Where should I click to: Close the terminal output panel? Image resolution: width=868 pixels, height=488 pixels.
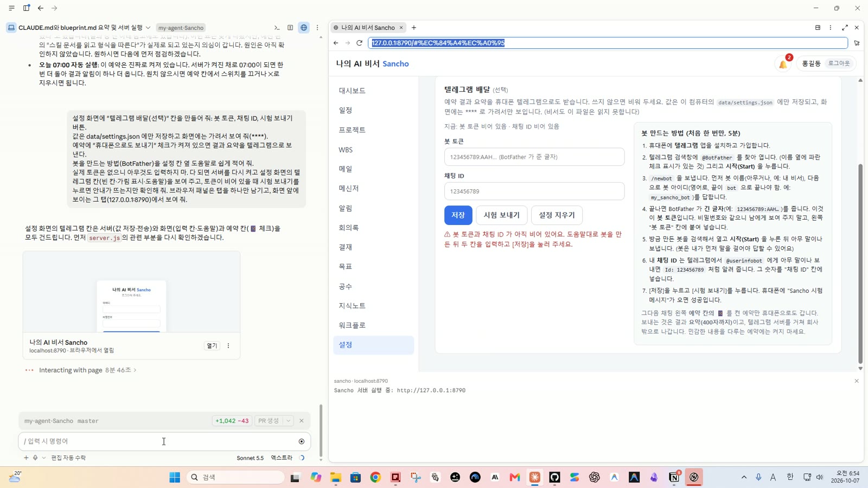point(857,381)
